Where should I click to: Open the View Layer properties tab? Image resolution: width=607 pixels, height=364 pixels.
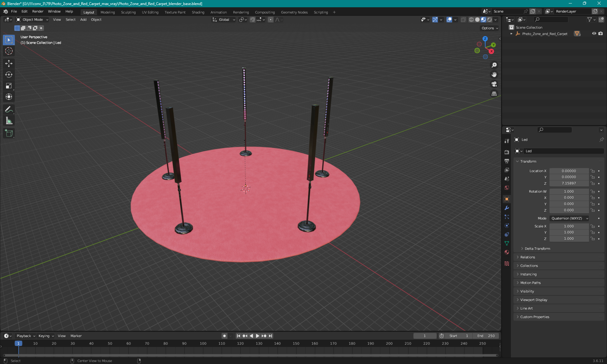(x=507, y=170)
